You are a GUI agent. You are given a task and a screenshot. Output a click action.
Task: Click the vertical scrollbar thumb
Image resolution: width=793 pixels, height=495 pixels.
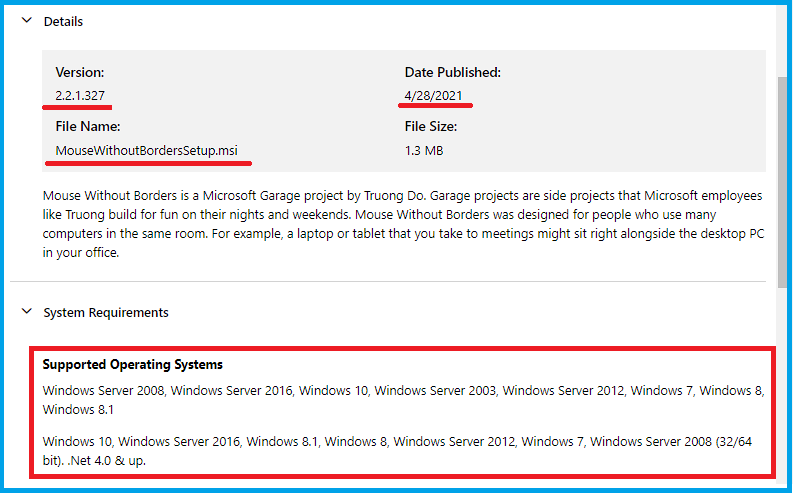click(782, 182)
